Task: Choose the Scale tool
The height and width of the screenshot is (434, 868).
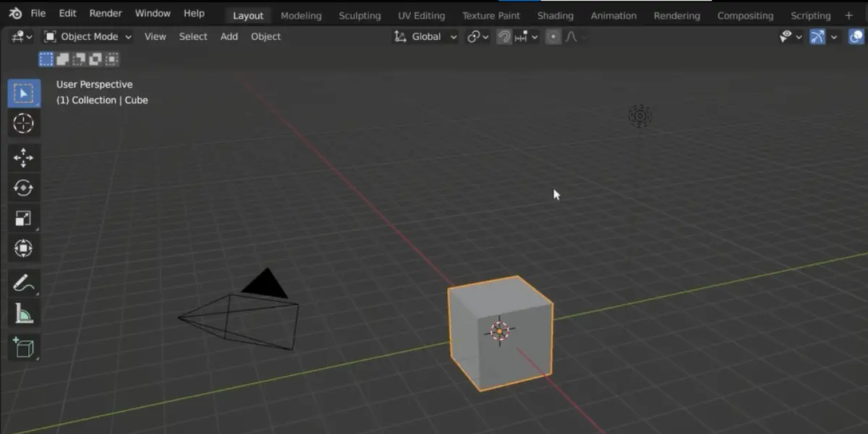Action: tap(24, 218)
